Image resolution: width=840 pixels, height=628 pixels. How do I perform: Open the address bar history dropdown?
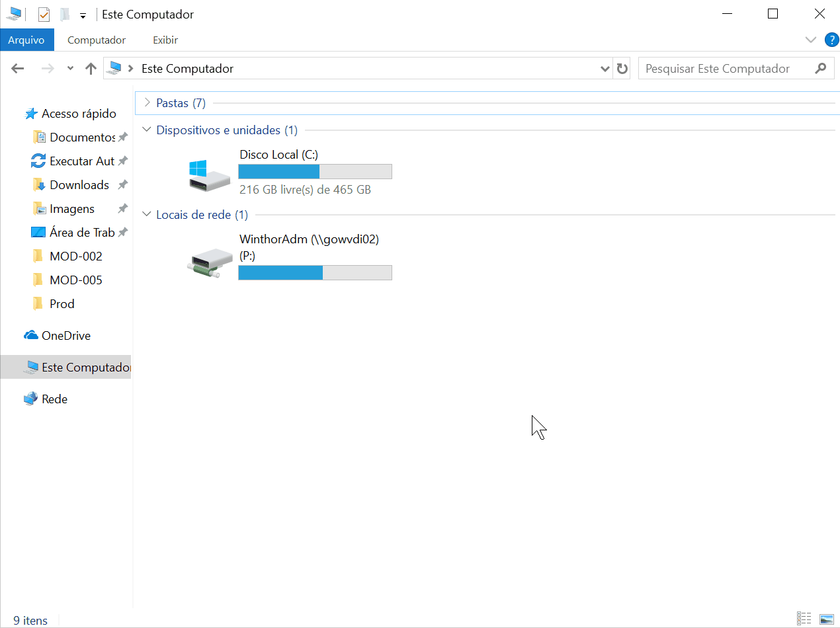[x=605, y=69]
